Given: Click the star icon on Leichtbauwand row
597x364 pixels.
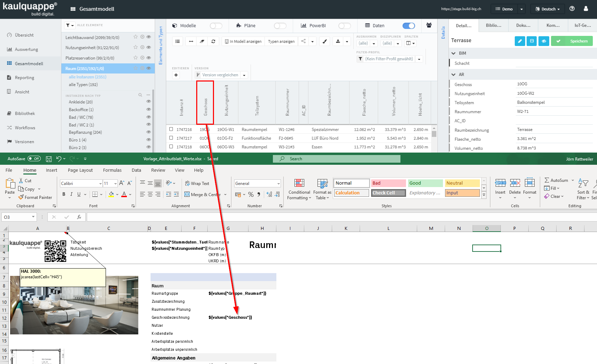Looking at the screenshot, I should click(x=136, y=37).
